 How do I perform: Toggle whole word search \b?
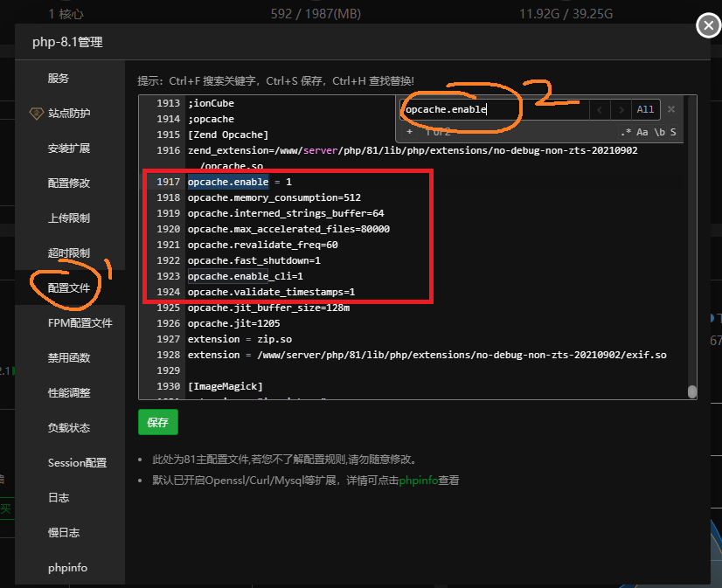[x=660, y=133]
